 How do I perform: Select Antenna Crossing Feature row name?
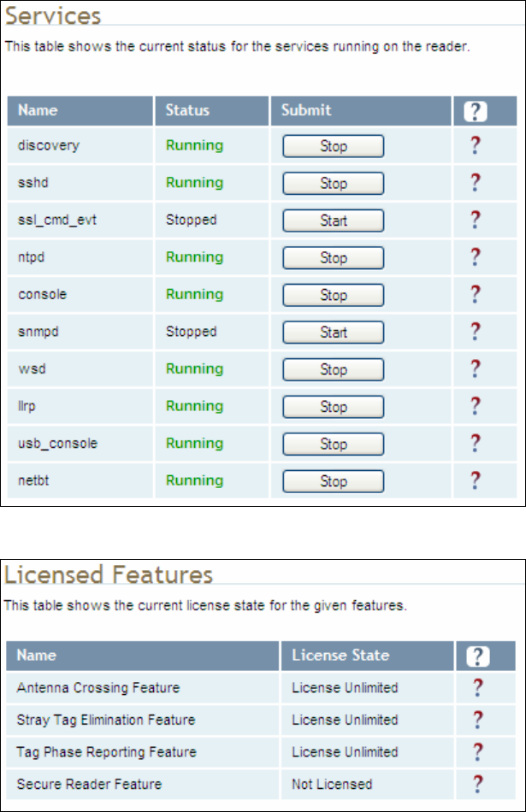tap(98, 688)
